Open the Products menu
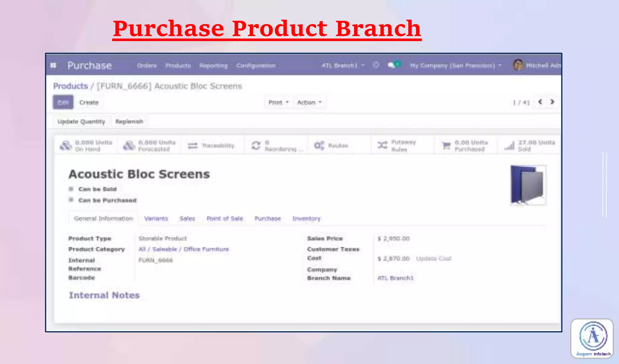 tap(178, 66)
